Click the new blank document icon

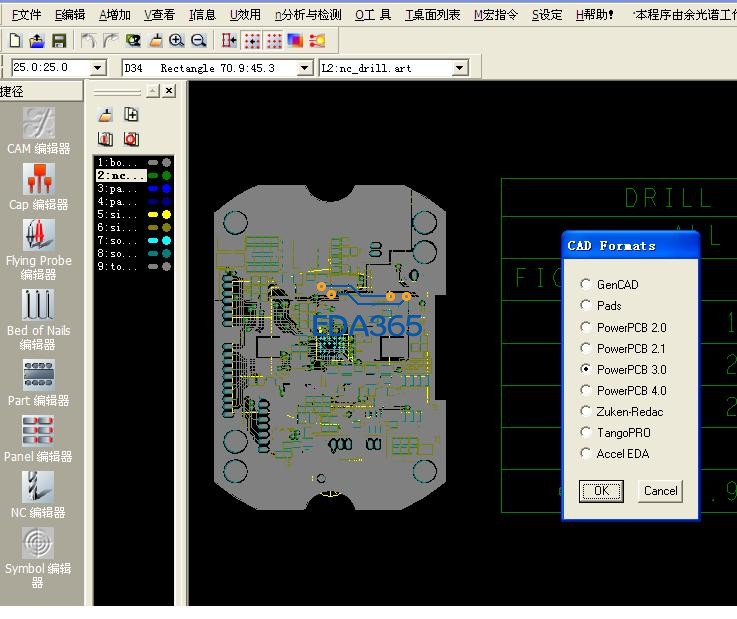coord(15,41)
